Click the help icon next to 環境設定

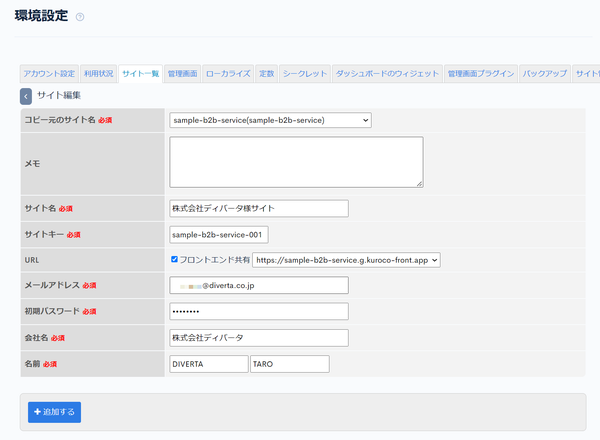[80, 17]
